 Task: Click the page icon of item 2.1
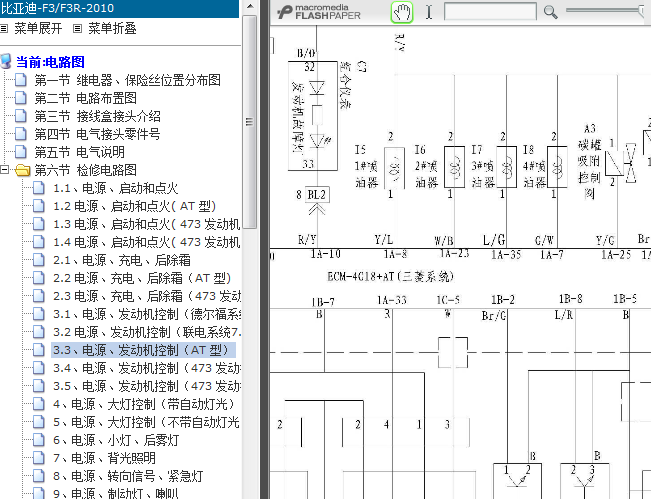39,259
